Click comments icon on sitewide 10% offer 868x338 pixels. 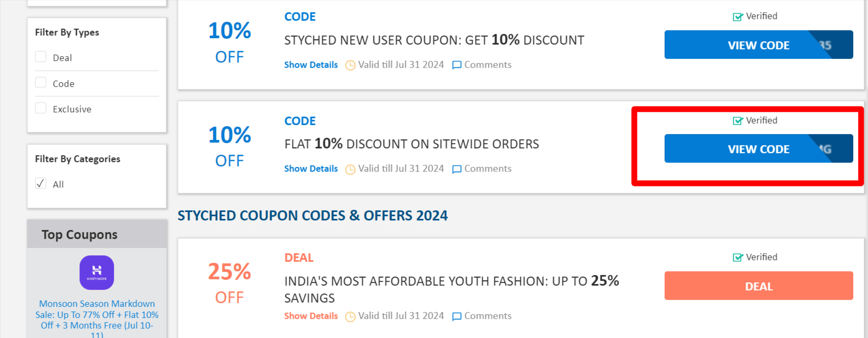[457, 169]
